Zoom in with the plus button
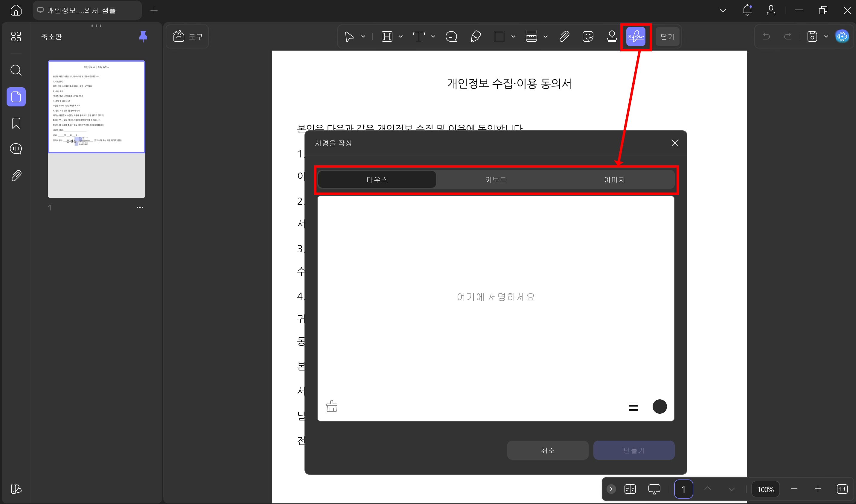856x504 pixels. 818,489
